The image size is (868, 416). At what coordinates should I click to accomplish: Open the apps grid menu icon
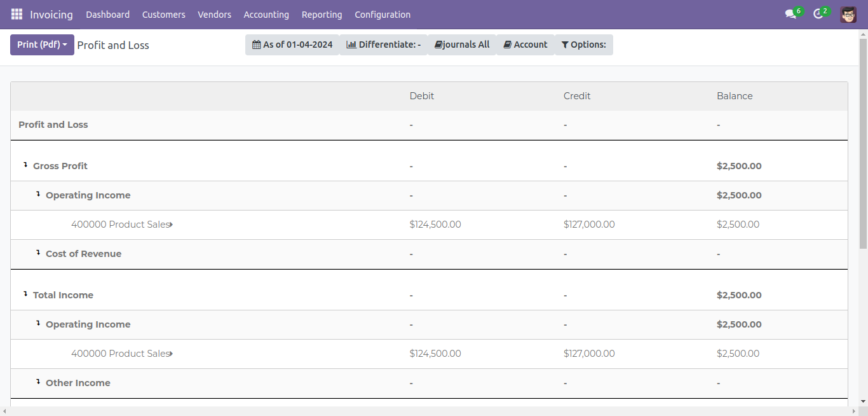[17, 14]
